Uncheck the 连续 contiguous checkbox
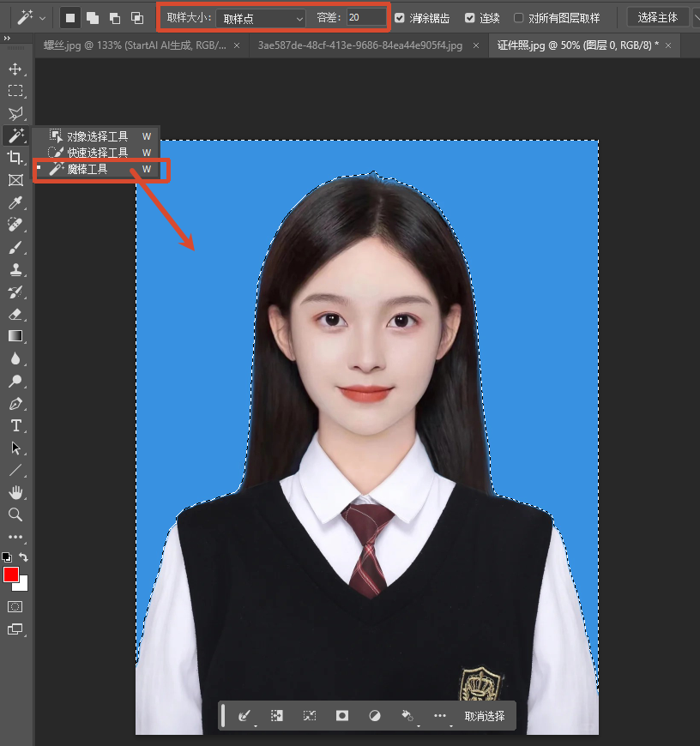The width and height of the screenshot is (700, 746). [x=469, y=18]
